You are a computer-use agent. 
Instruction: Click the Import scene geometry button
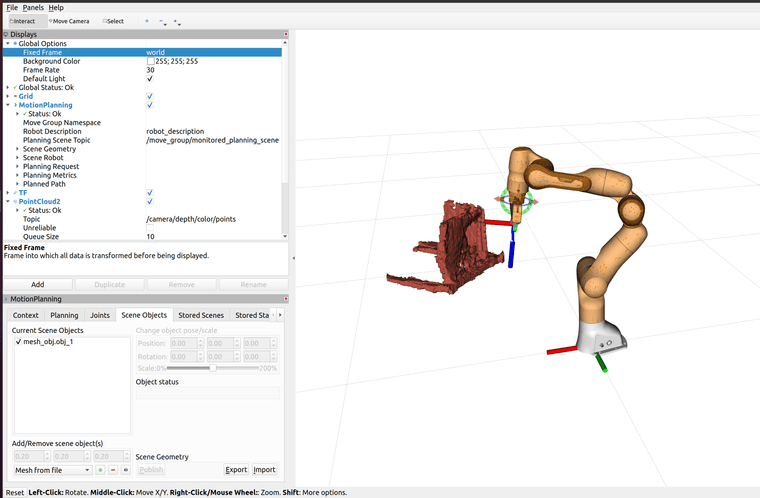(x=264, y=469)
